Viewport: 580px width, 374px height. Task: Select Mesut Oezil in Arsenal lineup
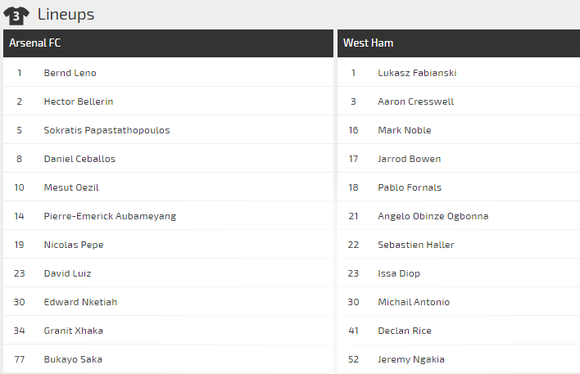click(71, 188)
